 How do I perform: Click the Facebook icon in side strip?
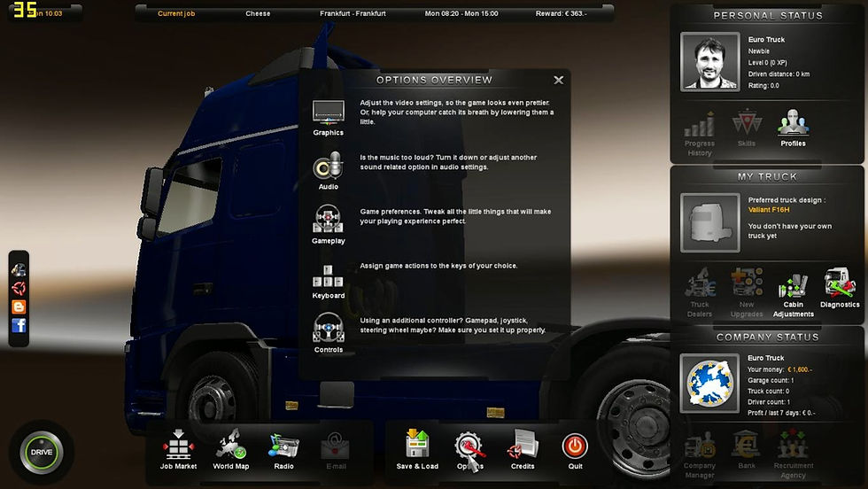point(19,326)
